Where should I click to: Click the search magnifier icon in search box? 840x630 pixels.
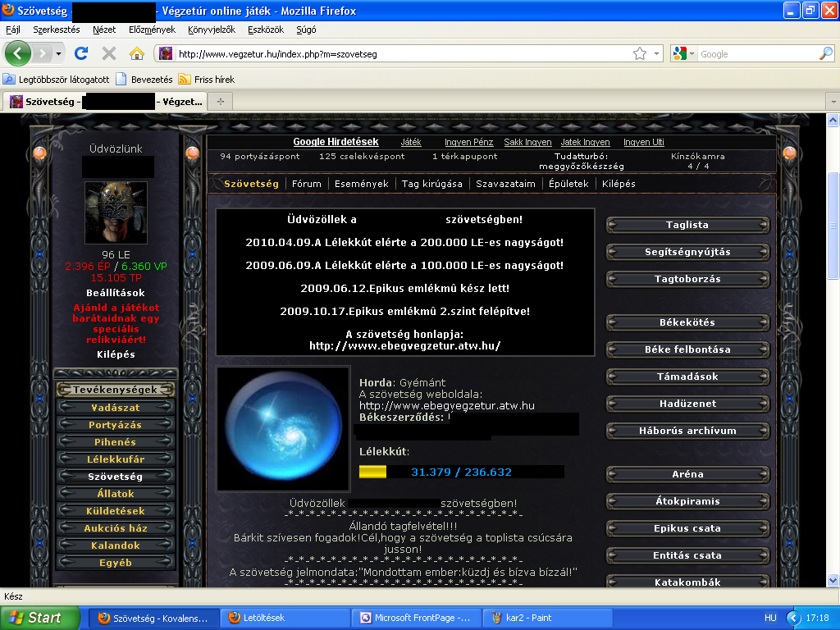pos(825,53)
